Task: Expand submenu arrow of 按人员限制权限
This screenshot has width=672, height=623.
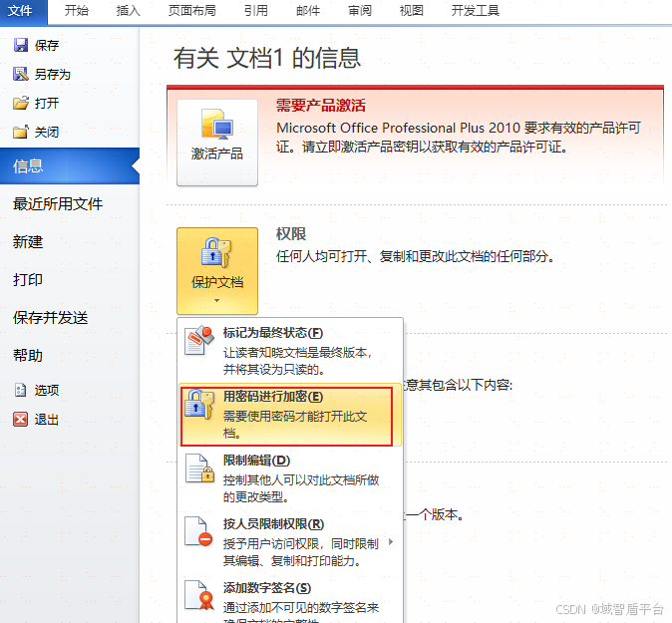Action: click(391, 541)
